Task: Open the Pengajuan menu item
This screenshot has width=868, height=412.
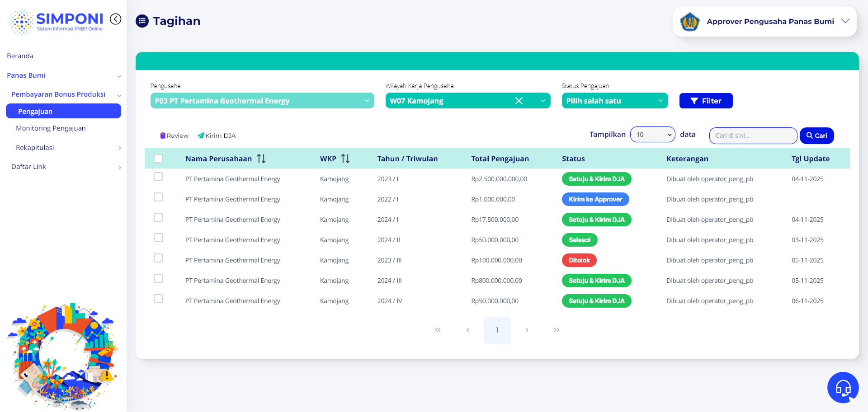Action: pyautogui.click(x=63, y=111)
